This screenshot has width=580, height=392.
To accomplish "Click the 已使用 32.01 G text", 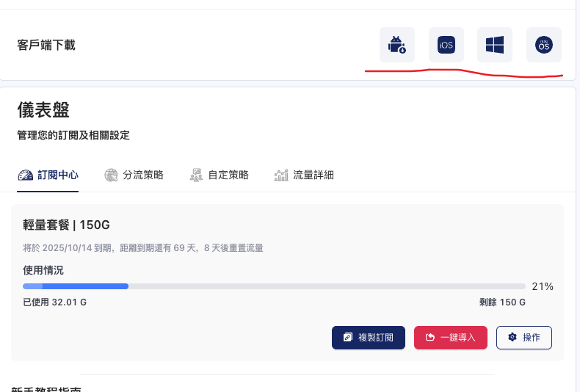I will (55, 302).
